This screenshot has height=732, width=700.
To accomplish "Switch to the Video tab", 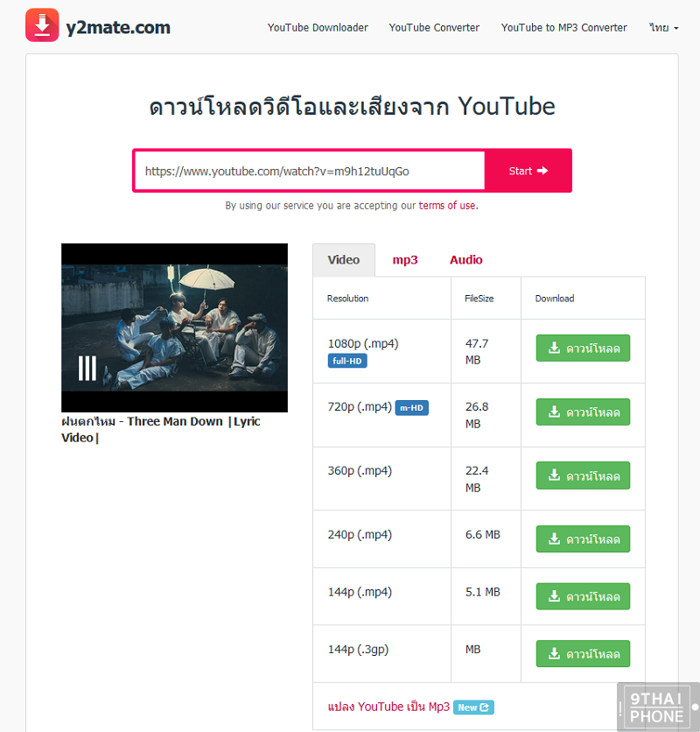I will click(x=344, y=260).
